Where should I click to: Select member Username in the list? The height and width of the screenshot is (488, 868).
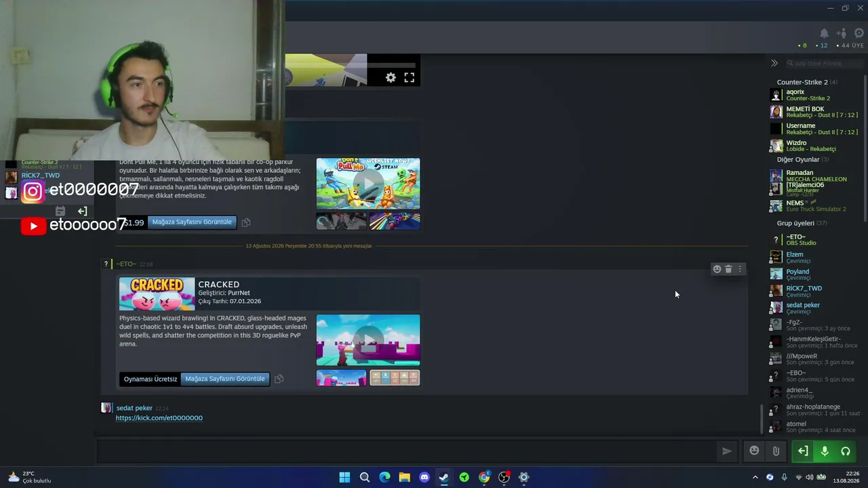(816, 129)
